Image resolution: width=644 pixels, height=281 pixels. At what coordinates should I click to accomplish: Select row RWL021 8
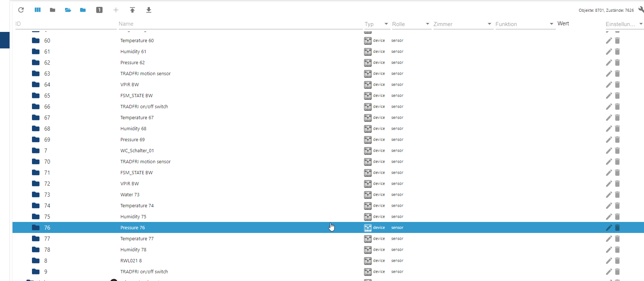point(328,260)
